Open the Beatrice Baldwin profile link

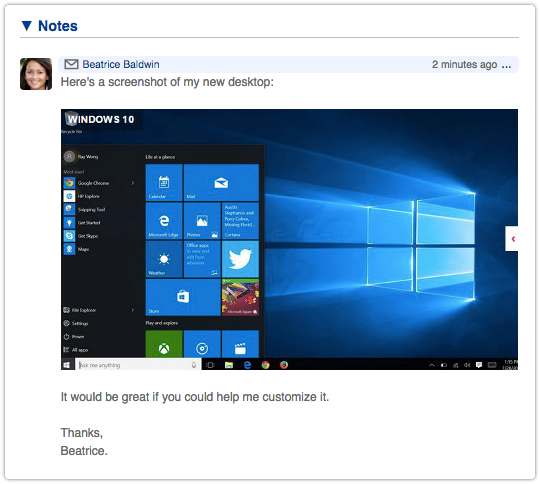coord(121,64)
